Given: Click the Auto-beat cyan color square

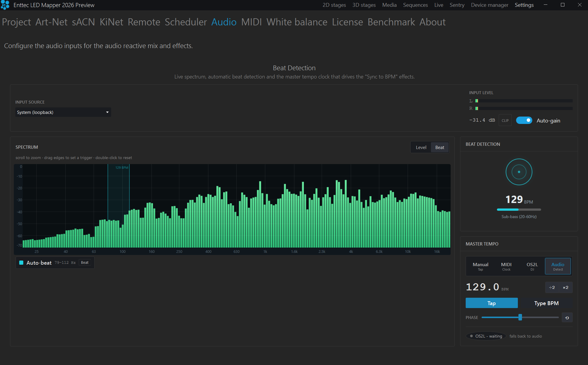Looking at the screenshot, I should (x=21, y=263).
